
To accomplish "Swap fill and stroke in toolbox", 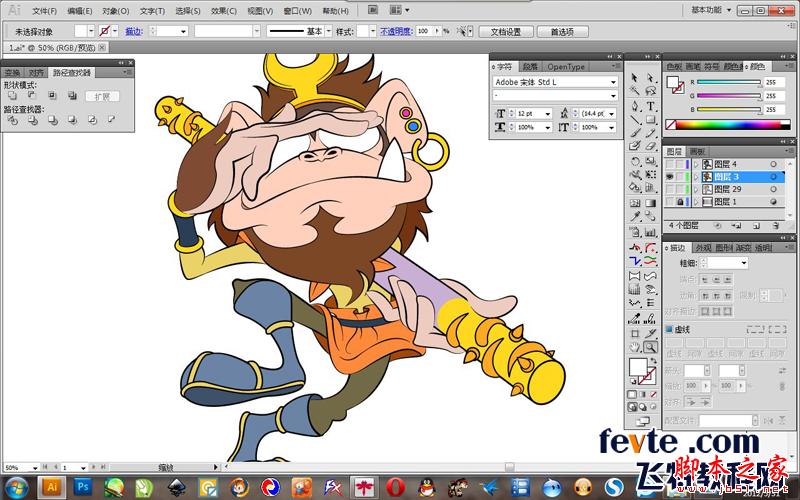I will click(653, 361).
